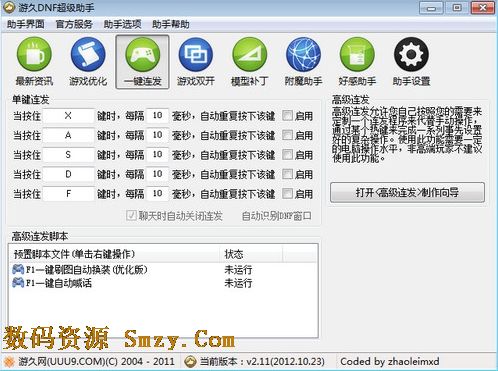This screenshot has width=498, height=371.
Task: Open the 助手选项 menu
Action: click(122, 24)
